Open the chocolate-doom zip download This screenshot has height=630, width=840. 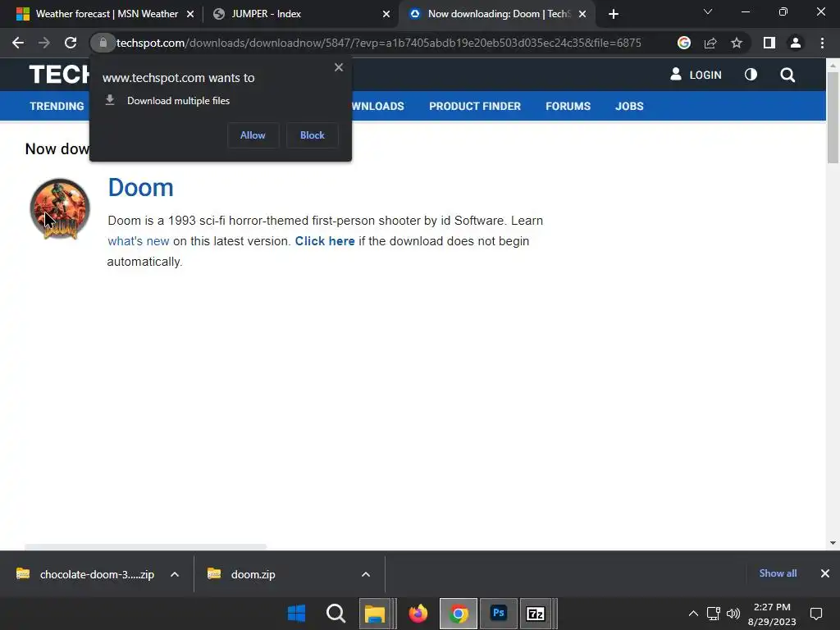85,574
